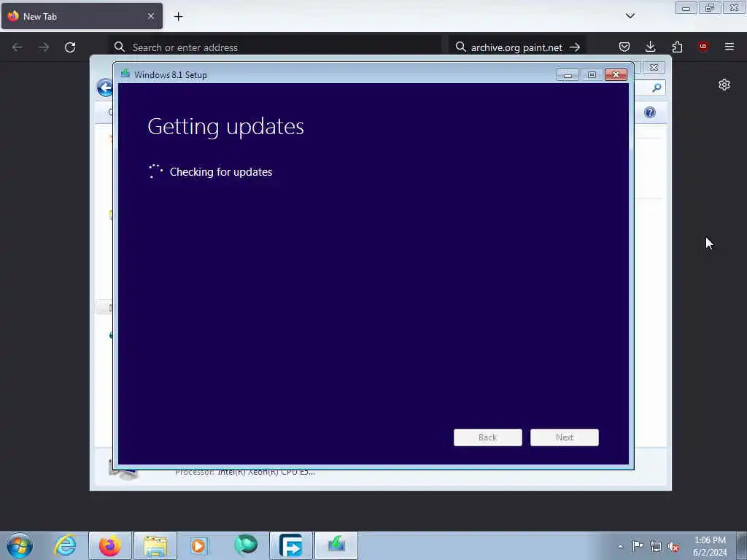Click the Firefox forward arrow
The image size is (747, 560).
(x=44, y=47)
